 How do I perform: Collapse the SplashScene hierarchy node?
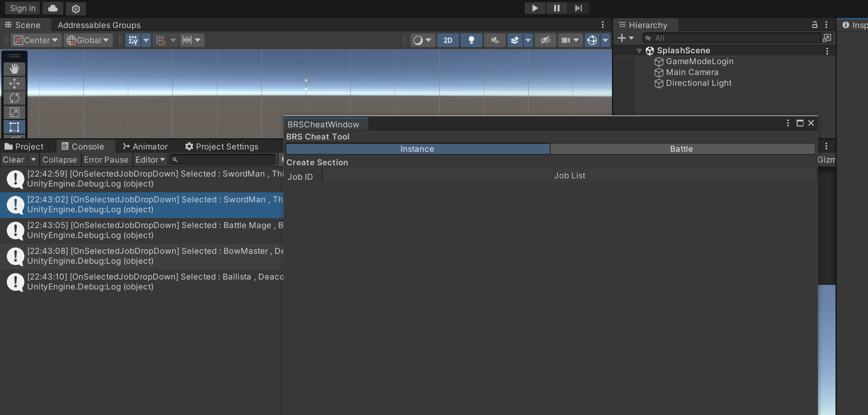(x=639, y=51)
